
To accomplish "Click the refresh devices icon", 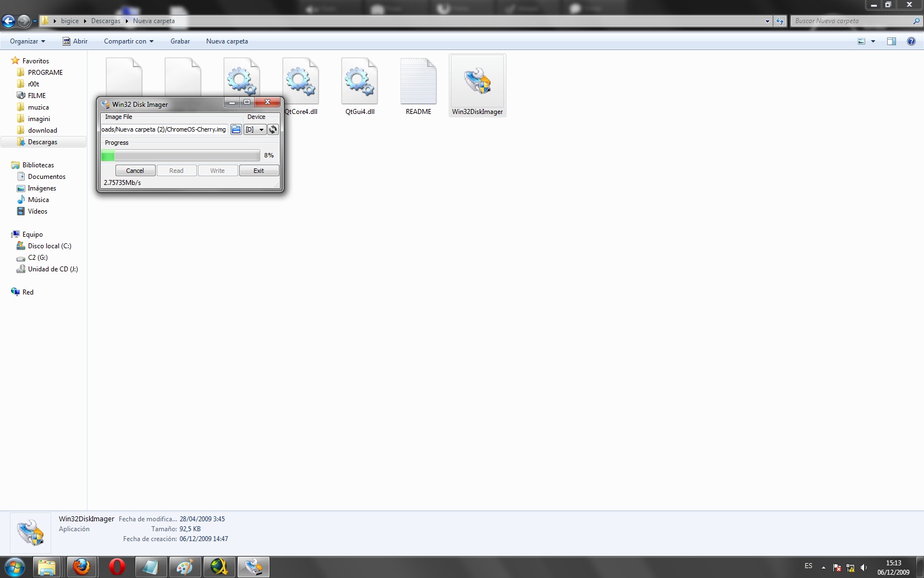I will (273, 129).
